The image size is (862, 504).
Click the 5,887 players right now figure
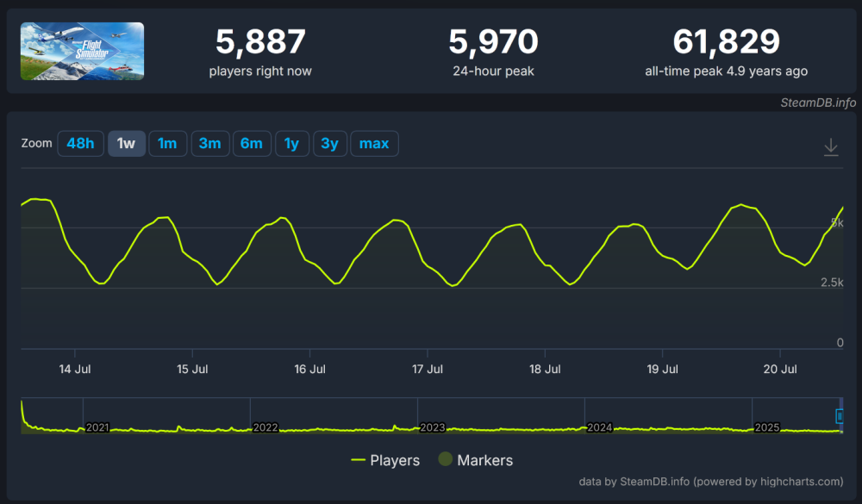(260, 41)
